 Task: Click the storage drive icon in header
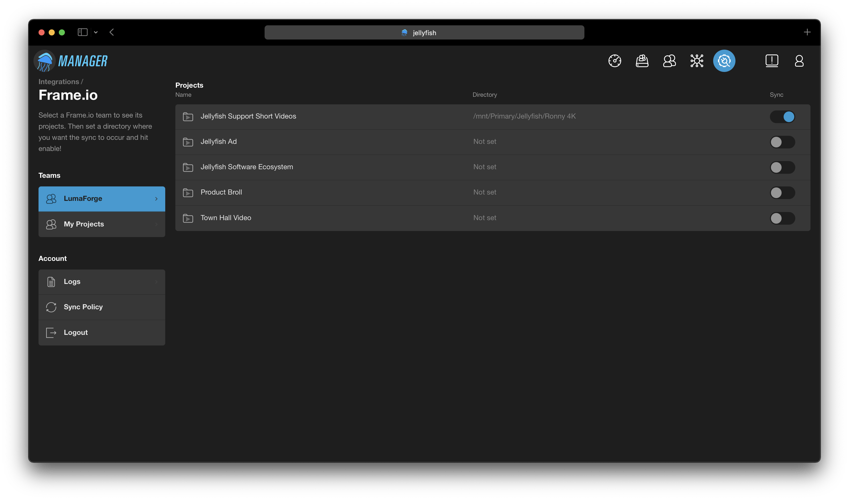coord(642,61)
